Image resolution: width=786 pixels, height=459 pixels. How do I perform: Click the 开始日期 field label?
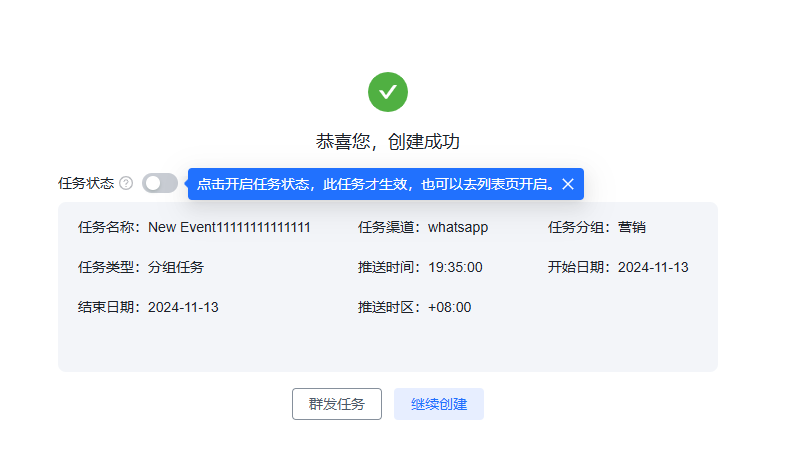tap(580, 267)
